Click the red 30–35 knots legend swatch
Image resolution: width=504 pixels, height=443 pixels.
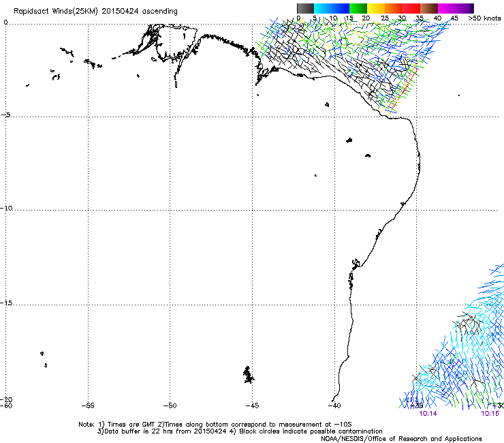[411, 8]
